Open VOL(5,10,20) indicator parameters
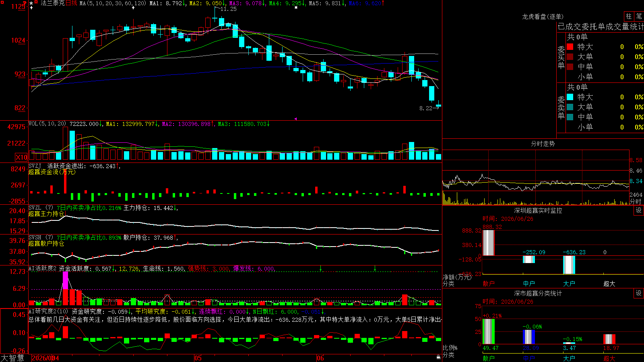This screenshot has width=644, height=362. (47, 124)
